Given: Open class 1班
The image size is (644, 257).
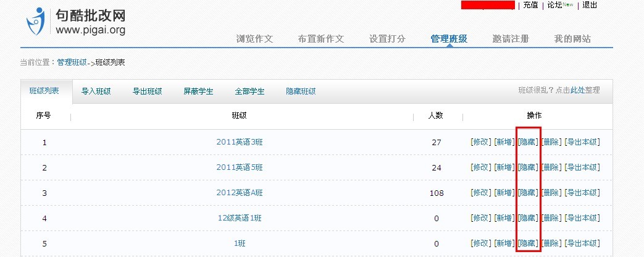Looking at the screenshot, I should 240,243.
